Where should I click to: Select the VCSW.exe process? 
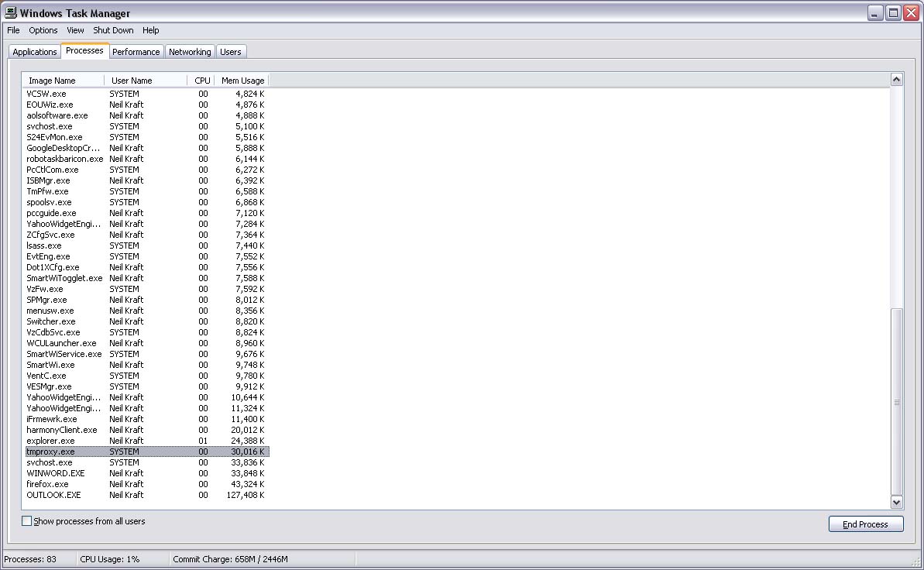pos(147,94)
